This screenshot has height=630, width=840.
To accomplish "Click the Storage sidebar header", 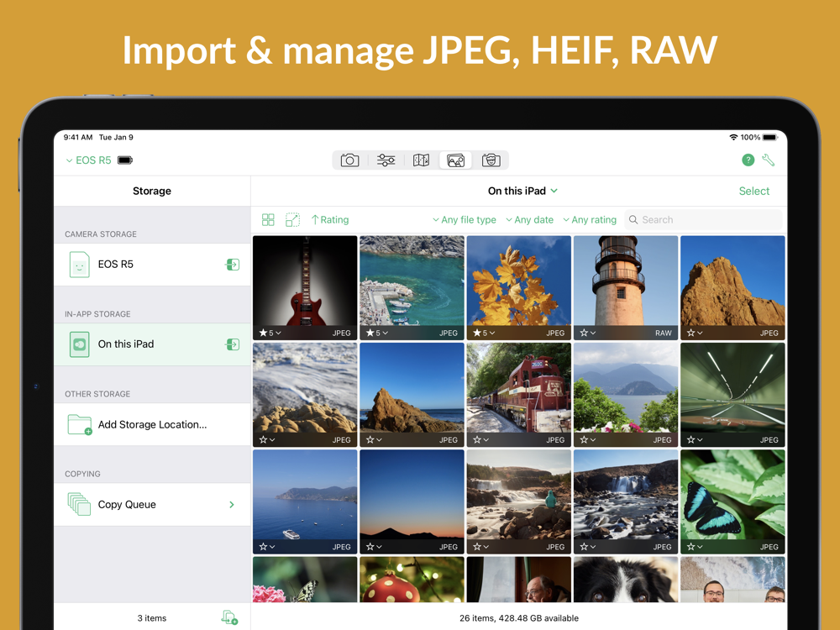I will [x=152, y=191].
